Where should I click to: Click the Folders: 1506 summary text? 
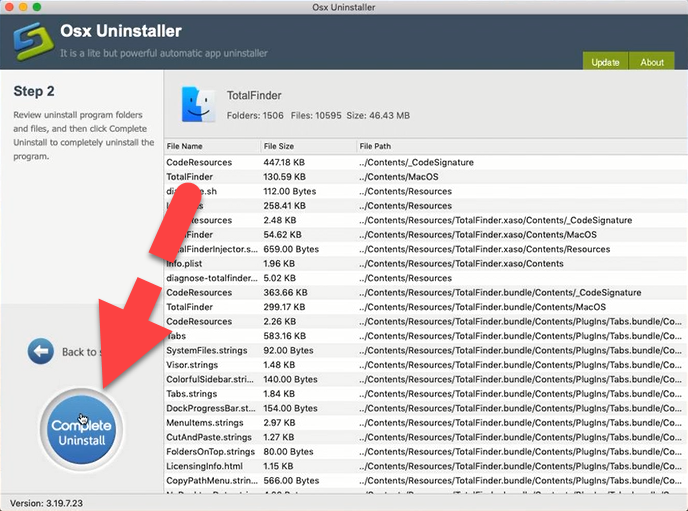(x=255, y=116)
